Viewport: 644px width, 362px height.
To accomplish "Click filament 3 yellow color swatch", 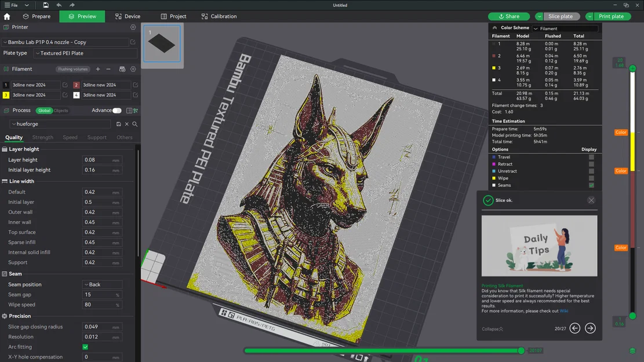I will (x=6, y=95).
